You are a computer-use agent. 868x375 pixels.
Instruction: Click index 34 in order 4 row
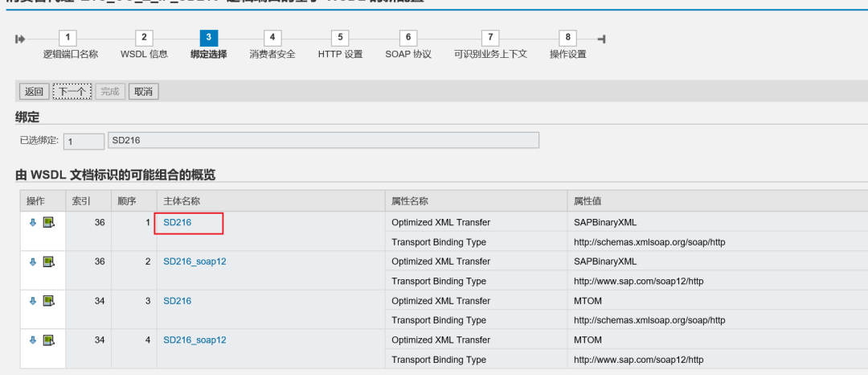[x=100, y=340]
